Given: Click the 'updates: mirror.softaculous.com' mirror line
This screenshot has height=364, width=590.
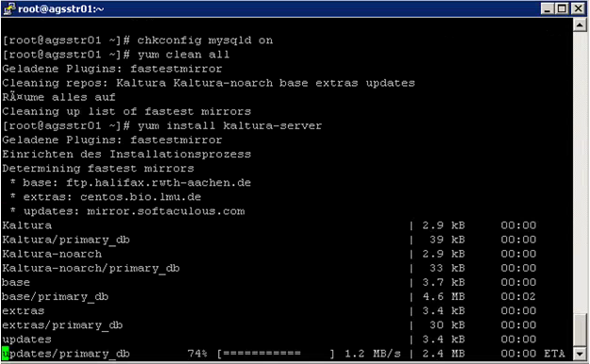Looking at the screenshot, I should [127, 211].
